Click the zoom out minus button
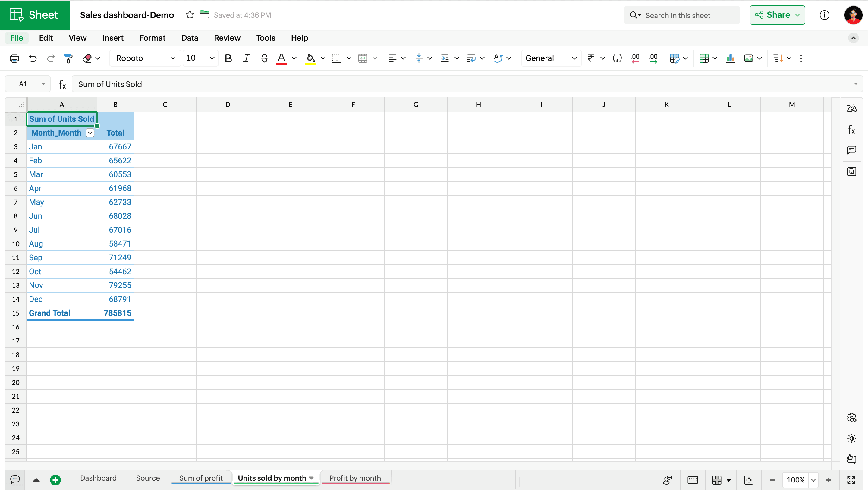868x490 pixels. tap(772, 480)
